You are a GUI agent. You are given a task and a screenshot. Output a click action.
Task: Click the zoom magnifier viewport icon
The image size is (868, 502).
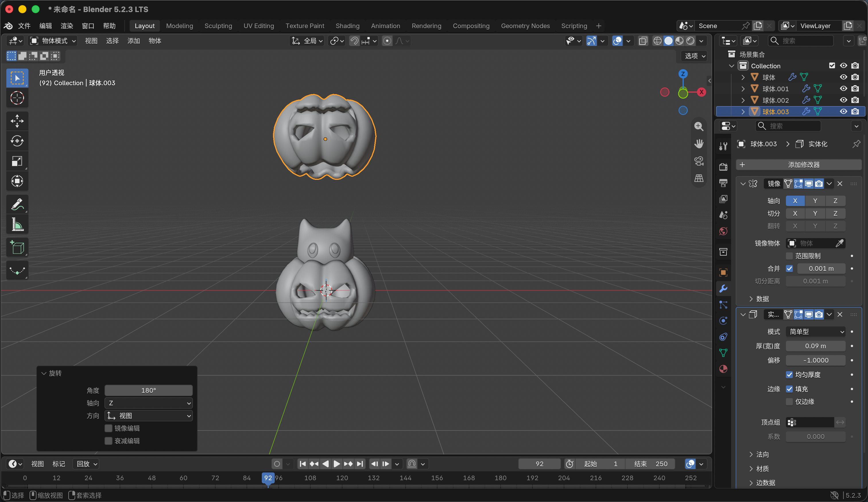pos(699,127)
